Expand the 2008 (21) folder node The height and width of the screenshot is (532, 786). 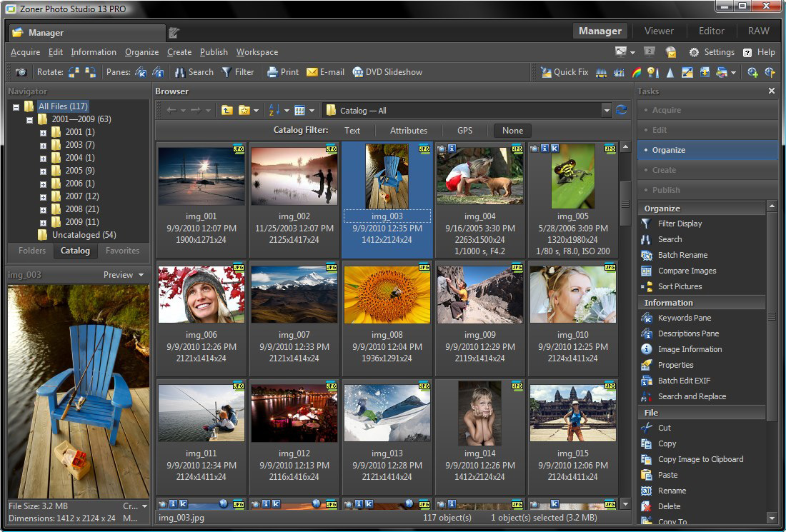click(x=43, y=209)
